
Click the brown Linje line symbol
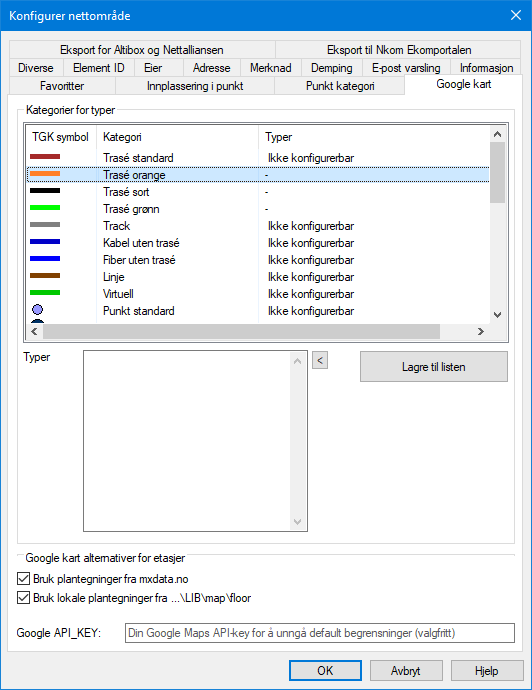coord(45,276)
